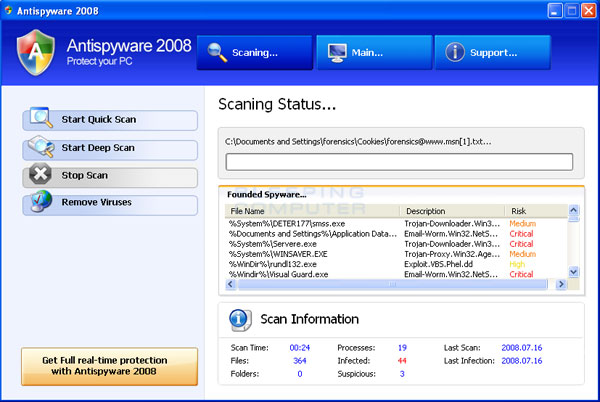Click the magnifier icon on Scaning tab
The image size is (600, 402).
coord(217,52)
